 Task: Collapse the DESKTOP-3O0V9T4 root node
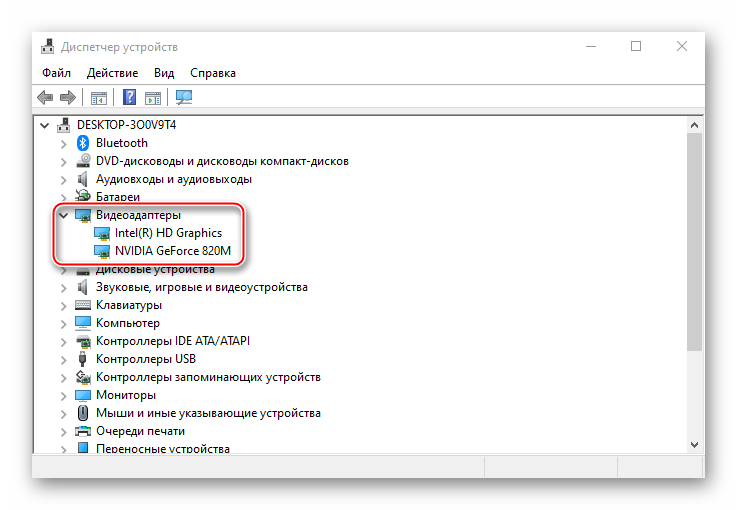[45, 126]
